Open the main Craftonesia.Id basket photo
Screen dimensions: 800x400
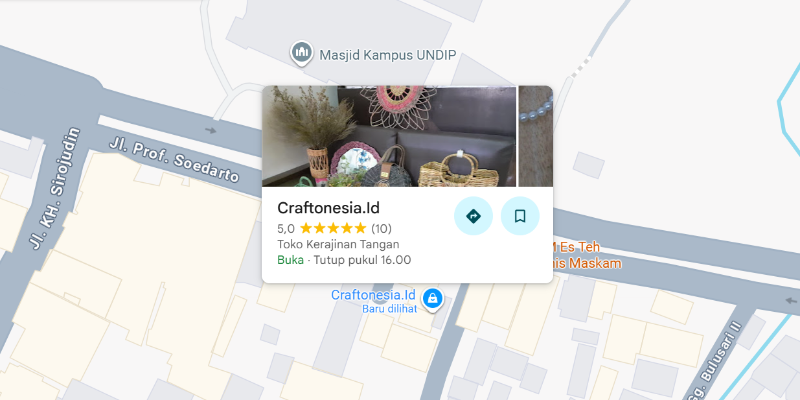click(389, 136)
